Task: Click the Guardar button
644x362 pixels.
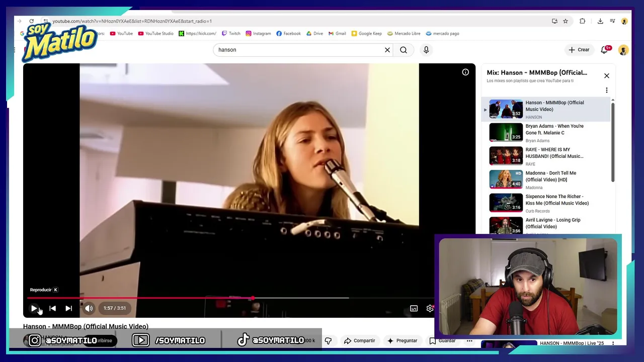Action: 442,340
